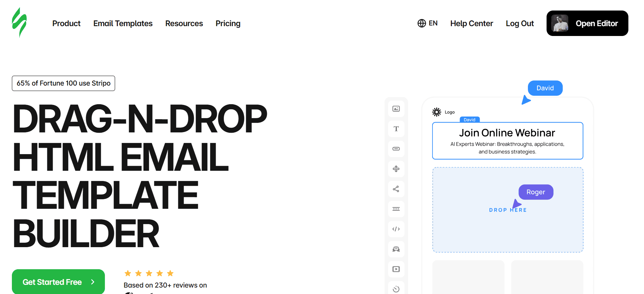Click the DRAG-N-DROP HTML EMAIL headline

coord(140,176)
